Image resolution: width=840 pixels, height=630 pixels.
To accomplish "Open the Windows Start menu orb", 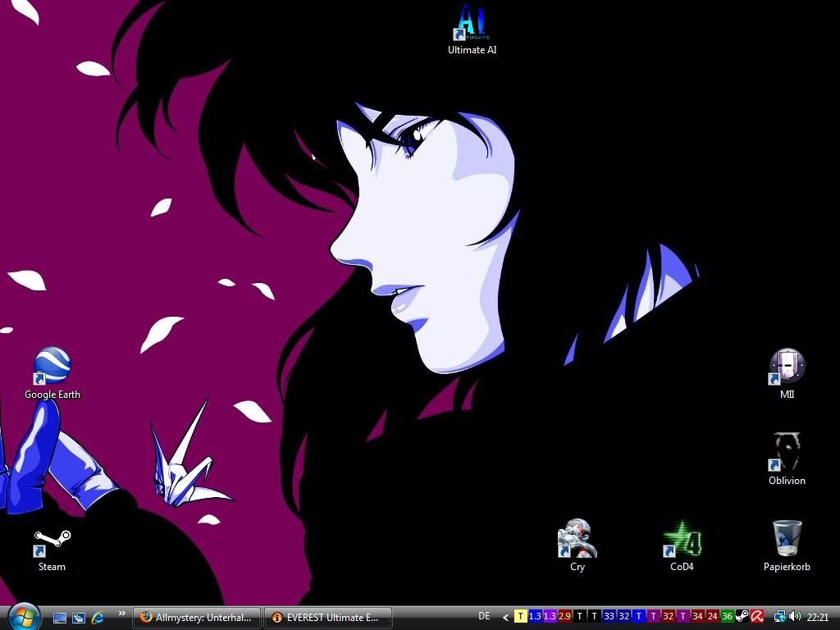I will (23, 617).
